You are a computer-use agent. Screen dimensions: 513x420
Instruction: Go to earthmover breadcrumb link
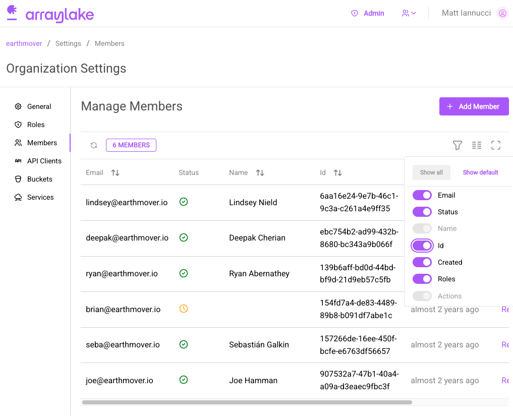[x=24, y=43]
